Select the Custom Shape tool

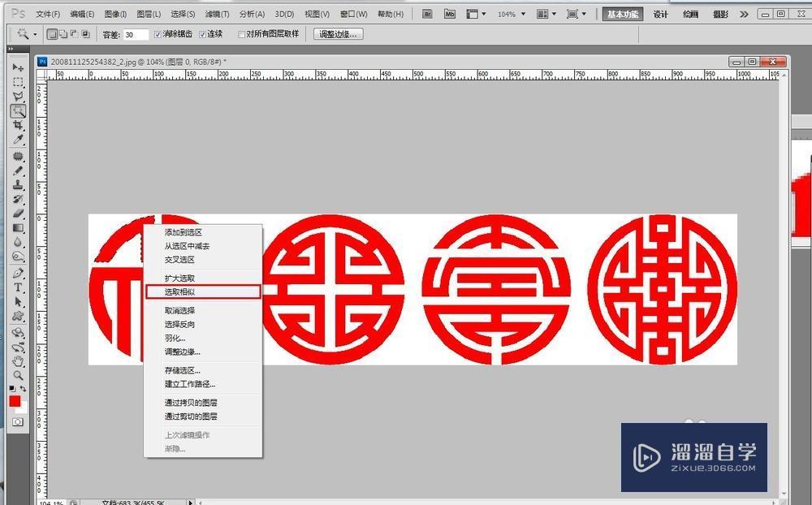pos(18,316)
